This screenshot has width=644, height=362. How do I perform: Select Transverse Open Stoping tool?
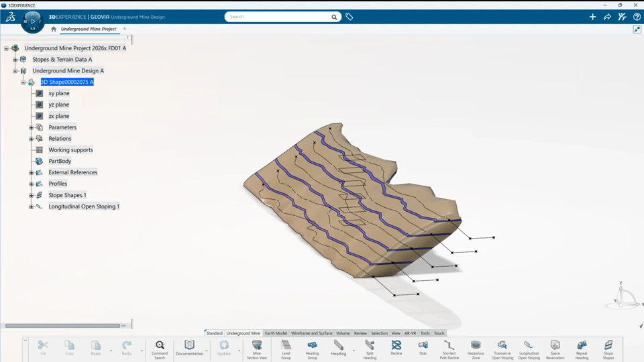point(502,350)
